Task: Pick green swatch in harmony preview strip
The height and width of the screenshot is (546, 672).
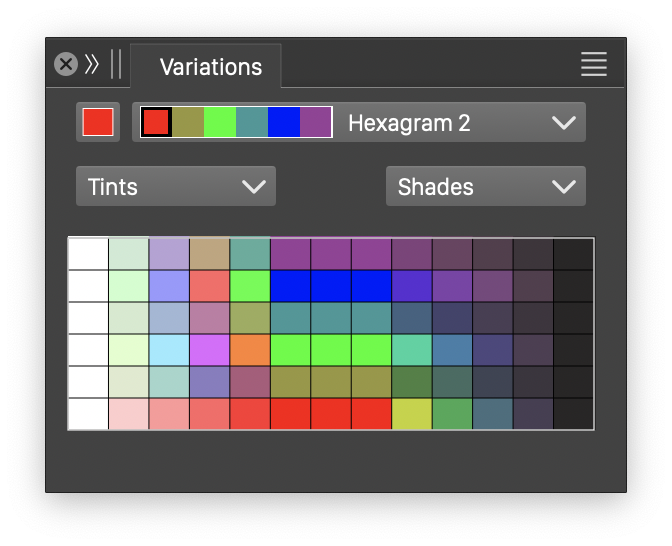Action: click(220, 122)
